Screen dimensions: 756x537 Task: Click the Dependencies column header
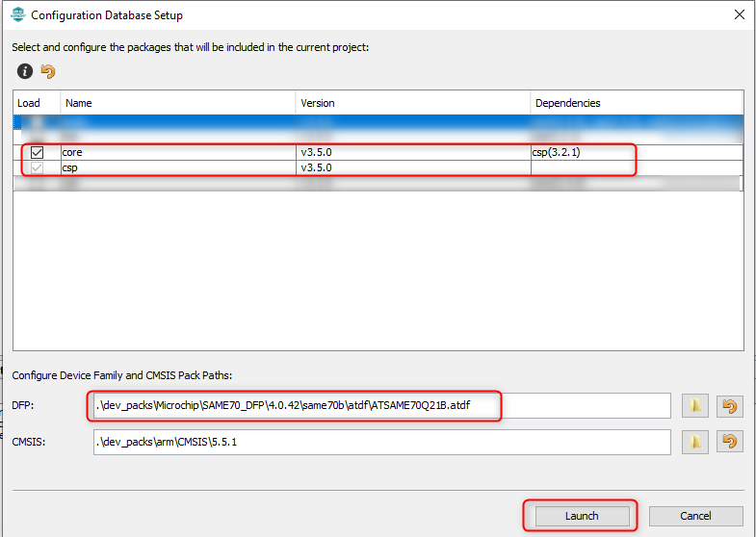[x=636, y=103]
